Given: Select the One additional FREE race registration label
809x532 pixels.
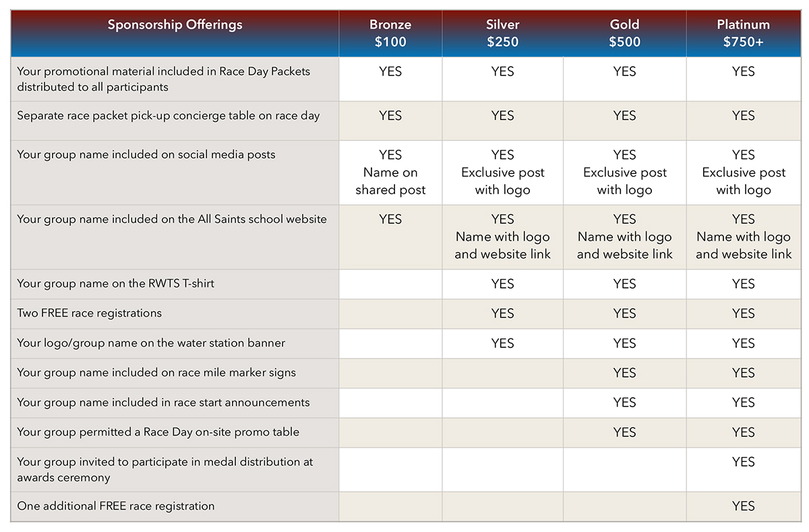Looking at the screenshot, I should coord(116,506).
